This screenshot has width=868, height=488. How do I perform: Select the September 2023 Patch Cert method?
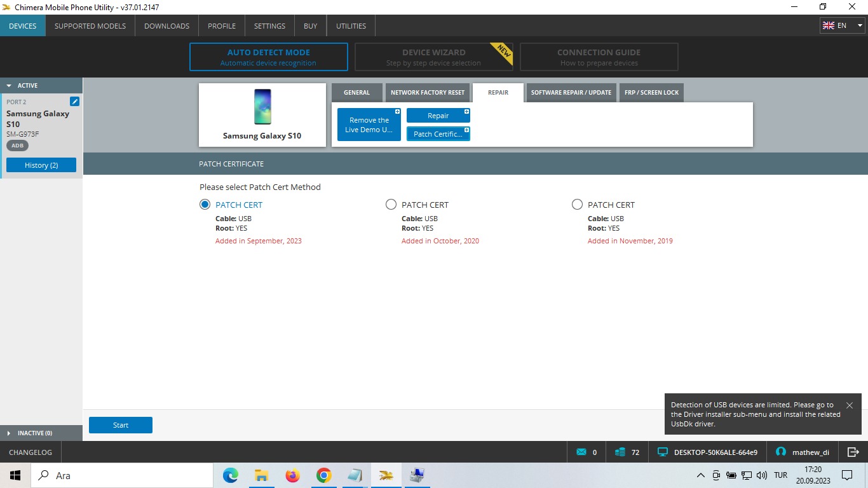pyautogui.click(x=205, y=205)
